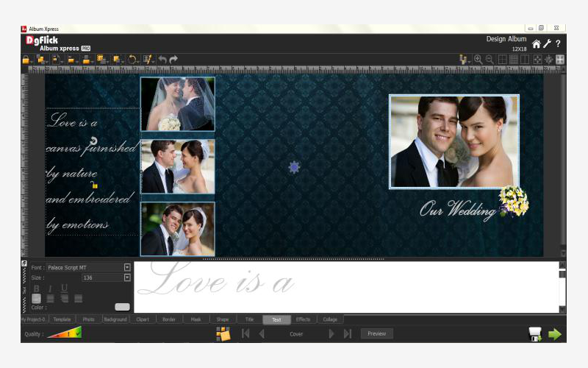Toggle Italic text formatting
The image size is (588, 368).
click(50, 288)
